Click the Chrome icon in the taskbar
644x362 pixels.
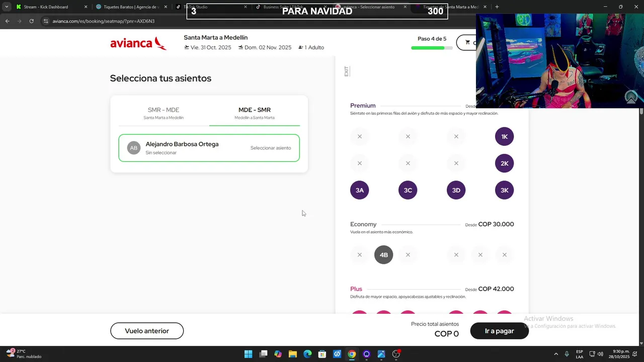coord(352,354)
